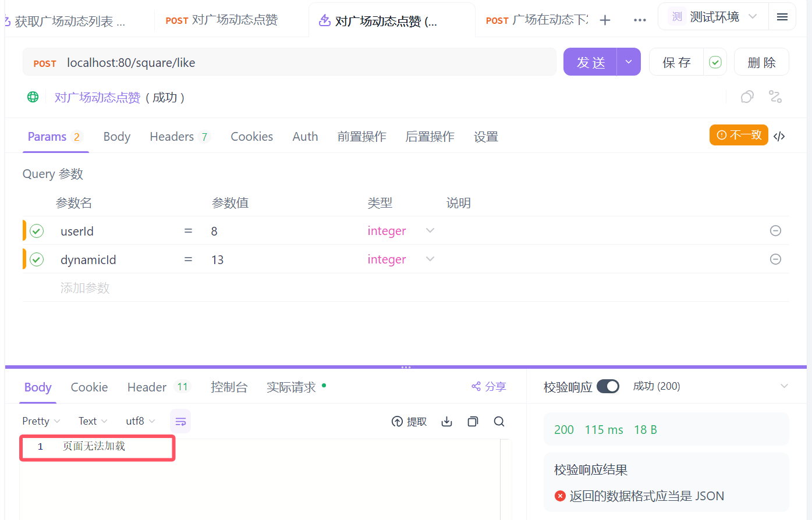Open the integer type dropdown for dynamicId

430,259
